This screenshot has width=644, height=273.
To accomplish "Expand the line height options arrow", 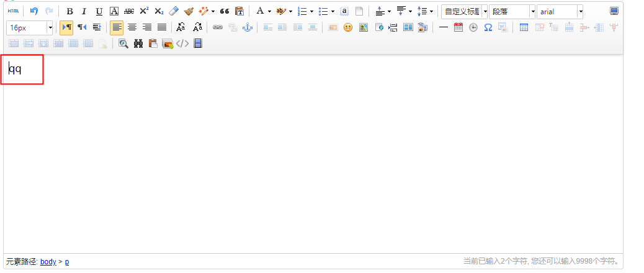I will [431, 12].
